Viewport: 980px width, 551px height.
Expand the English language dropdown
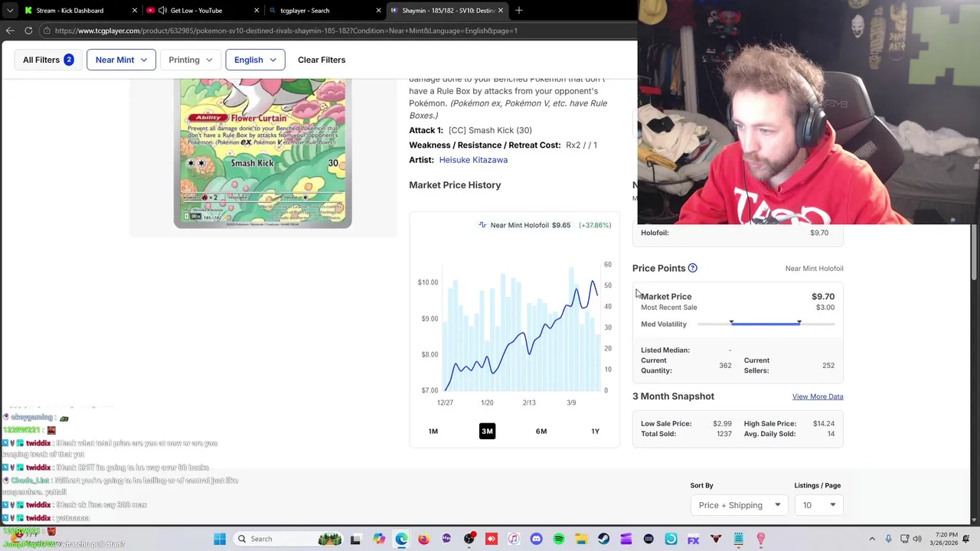coord(255,60)
